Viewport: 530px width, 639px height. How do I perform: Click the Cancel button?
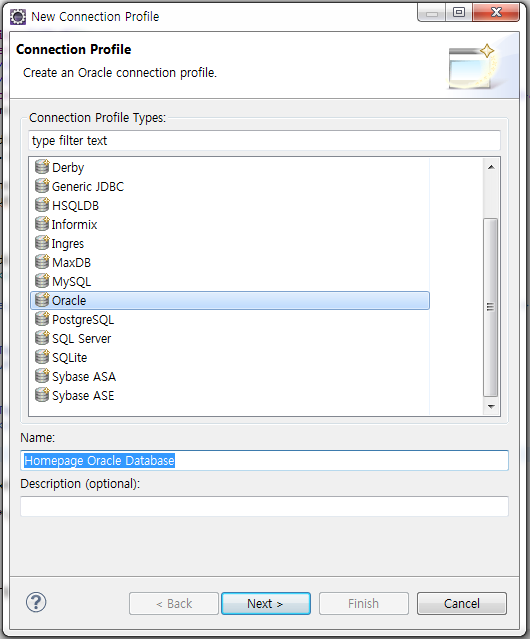tap(462, 603)
